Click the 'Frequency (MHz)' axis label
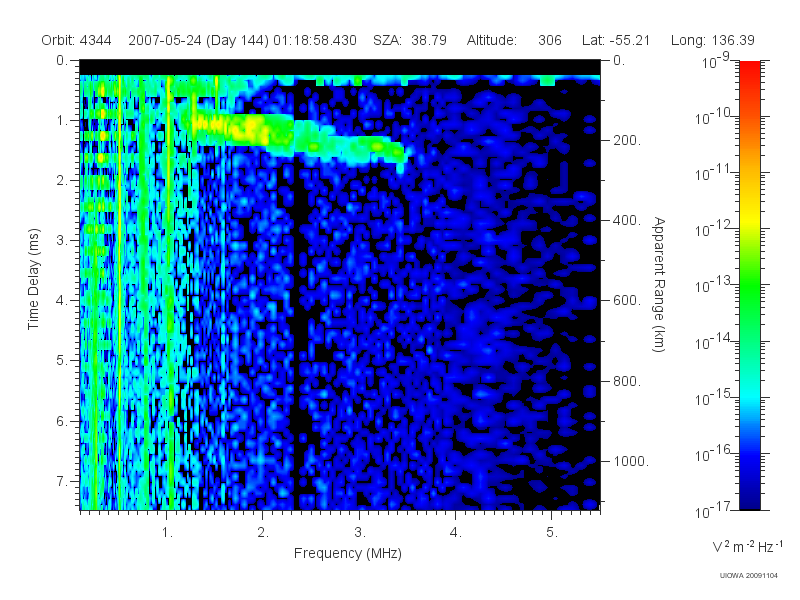Viewport: 800px width, 600px height. (347, 554)
